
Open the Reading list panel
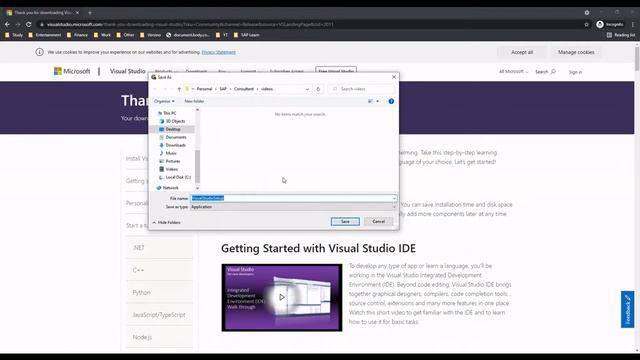621,35
